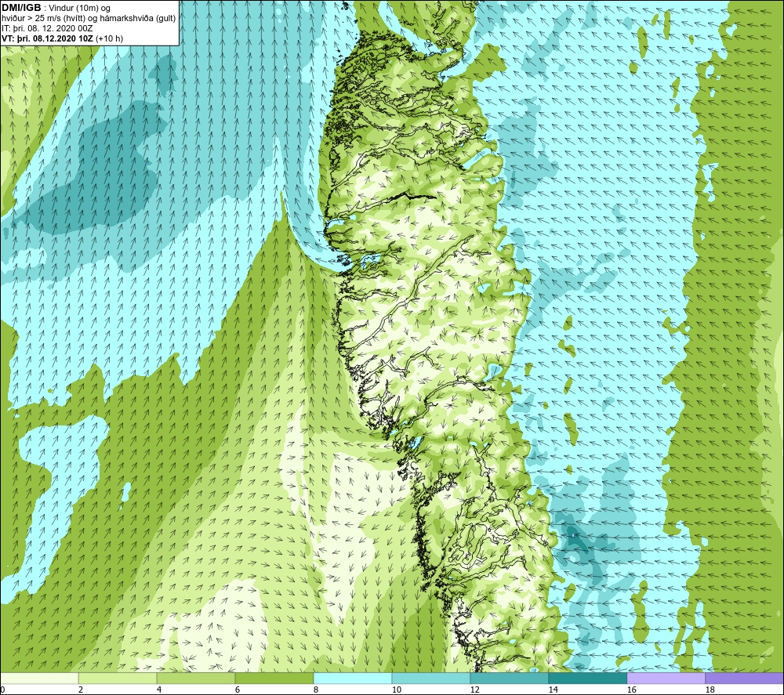Image resolution: width=784 pixels, height=695 pixels.
Task: Click the 16–18 m/s light purple legend swatch
Action: tap(666, 678)
